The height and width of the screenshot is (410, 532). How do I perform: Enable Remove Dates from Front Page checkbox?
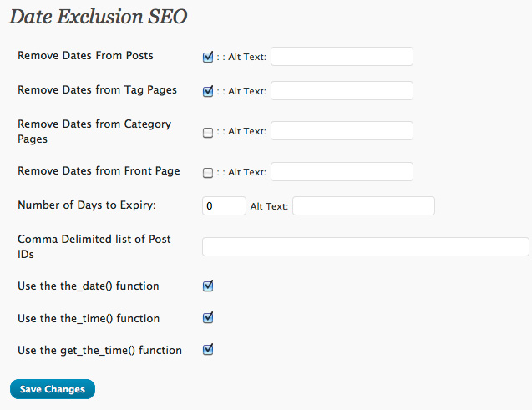coord(208,173)
